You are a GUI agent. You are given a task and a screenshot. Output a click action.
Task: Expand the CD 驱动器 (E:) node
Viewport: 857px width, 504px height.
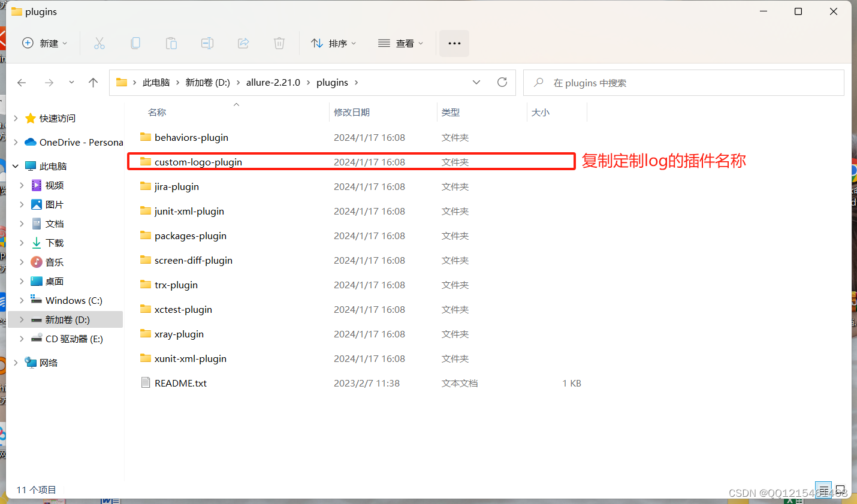22,339
